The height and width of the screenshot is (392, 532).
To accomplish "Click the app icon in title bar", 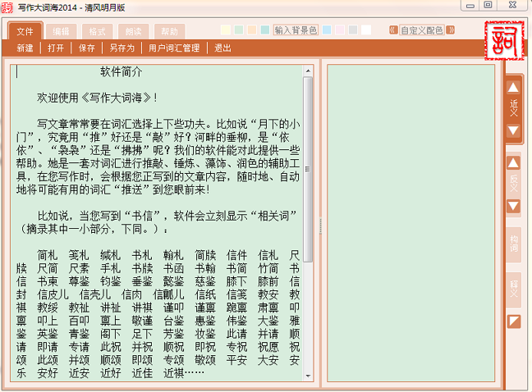I will tap(7, 7).
